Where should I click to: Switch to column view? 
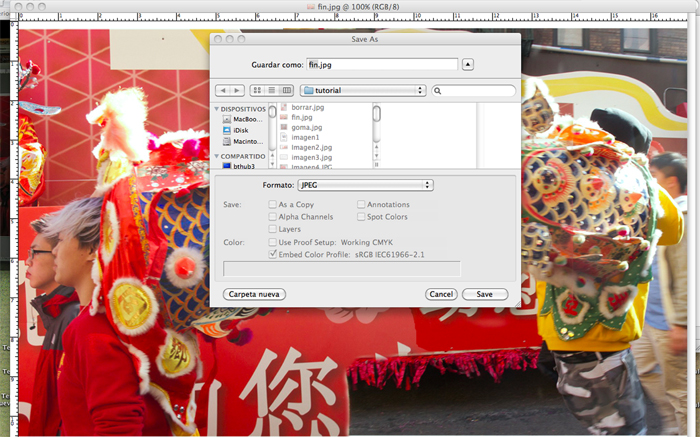click(287, 91)
